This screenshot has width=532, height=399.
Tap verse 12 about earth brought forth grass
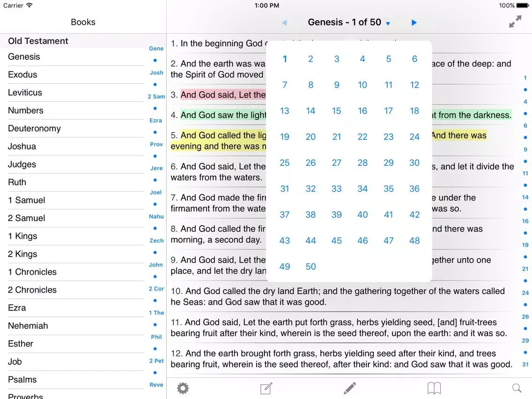pyautogui.click(x=341, y=359)
